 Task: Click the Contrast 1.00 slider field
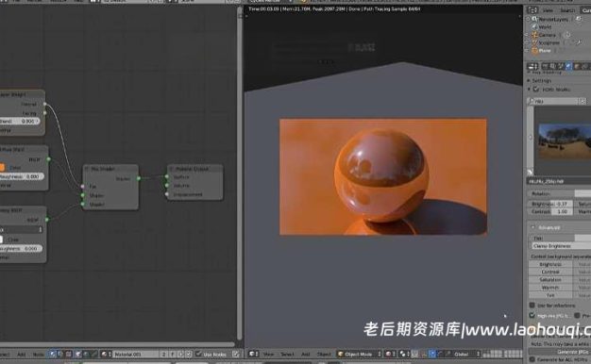(549, 211)
